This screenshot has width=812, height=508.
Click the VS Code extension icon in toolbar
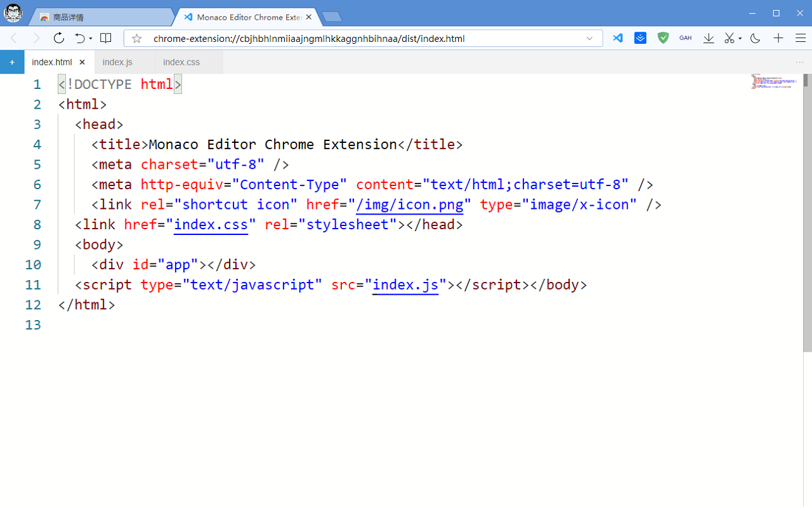click(617, 38)
